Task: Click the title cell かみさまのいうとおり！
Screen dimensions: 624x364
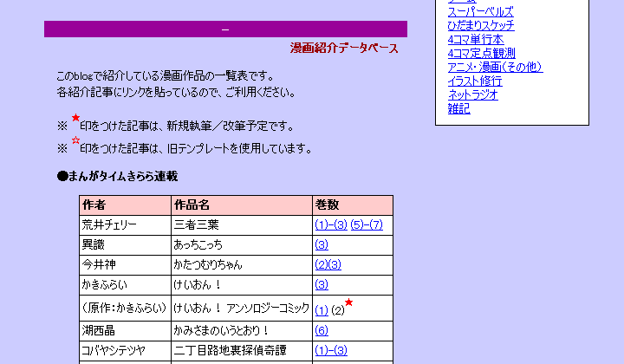Action: [242, 330]
